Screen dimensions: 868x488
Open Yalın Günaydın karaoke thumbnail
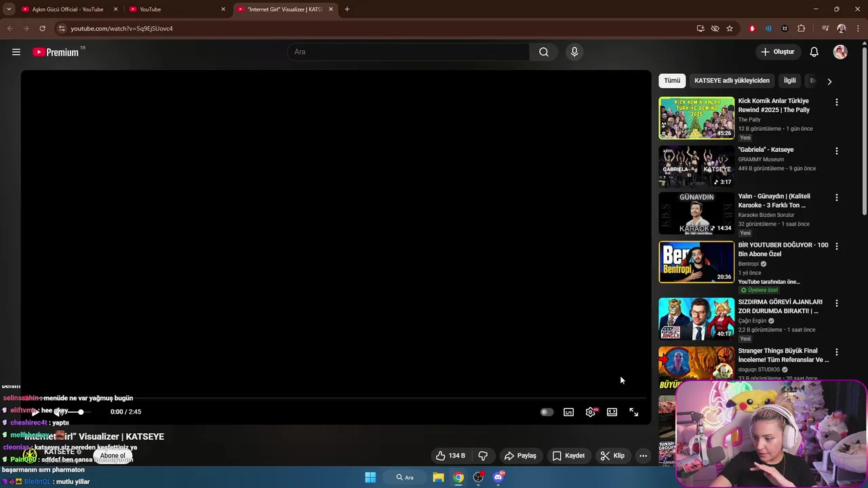point(696,213)
